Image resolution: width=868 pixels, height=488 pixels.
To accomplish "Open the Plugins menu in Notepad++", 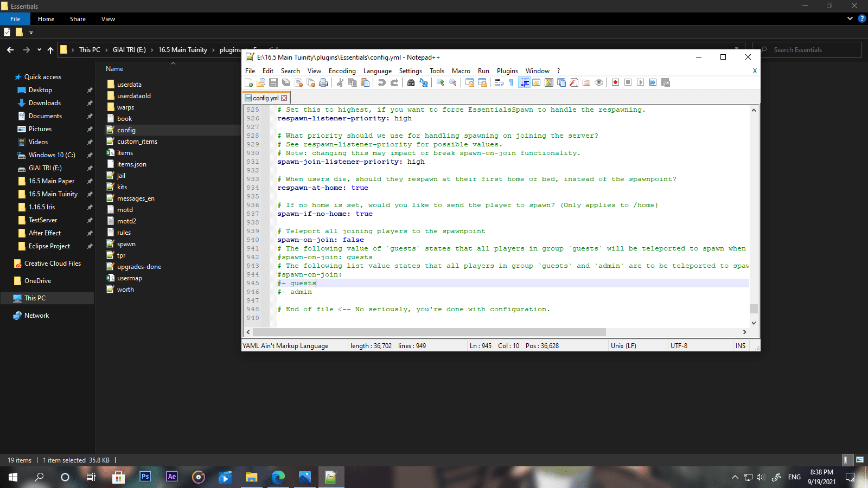I will [507, 71].
